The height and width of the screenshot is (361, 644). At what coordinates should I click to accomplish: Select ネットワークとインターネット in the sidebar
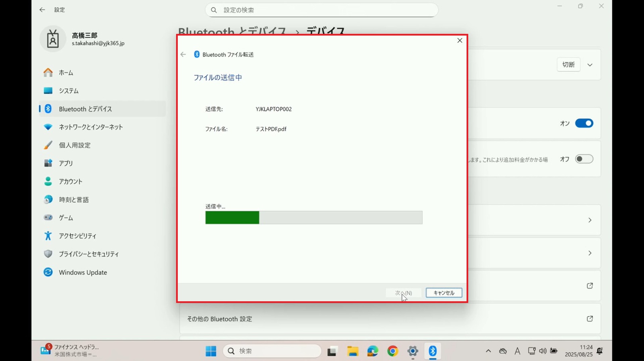(91, 127)
